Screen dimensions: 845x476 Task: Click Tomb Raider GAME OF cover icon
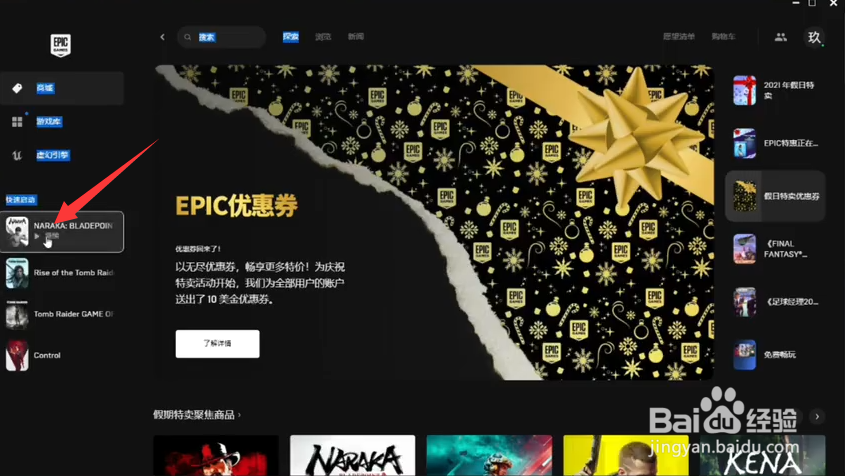[17, 314]
